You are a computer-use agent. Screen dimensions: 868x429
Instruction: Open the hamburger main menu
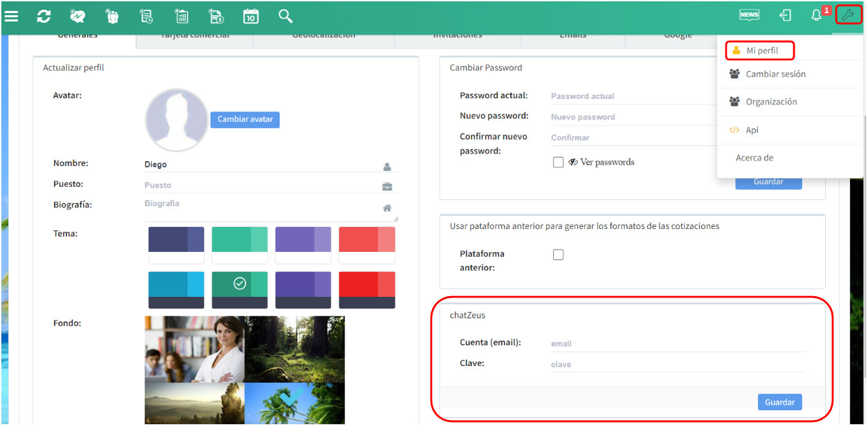(11, 16)
